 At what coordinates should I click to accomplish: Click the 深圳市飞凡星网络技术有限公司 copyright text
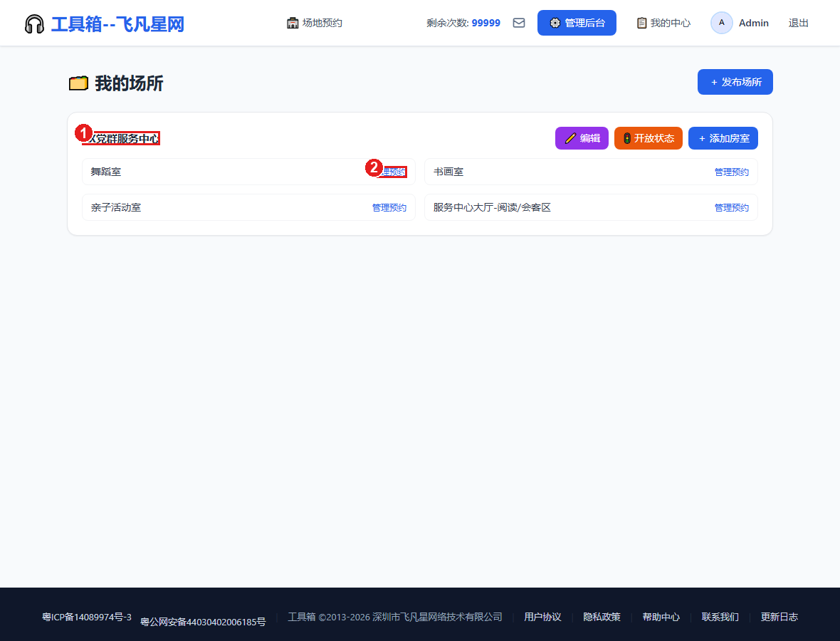coord(437,617)
